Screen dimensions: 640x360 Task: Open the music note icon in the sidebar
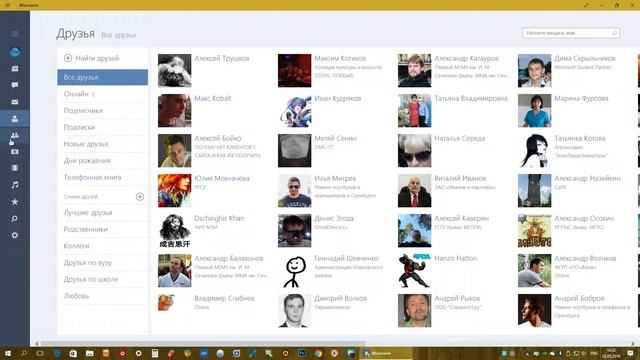(15, 185)
